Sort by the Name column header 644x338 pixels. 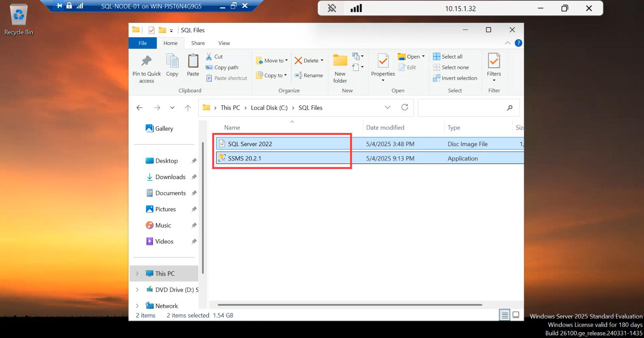[x=232, y=128]
